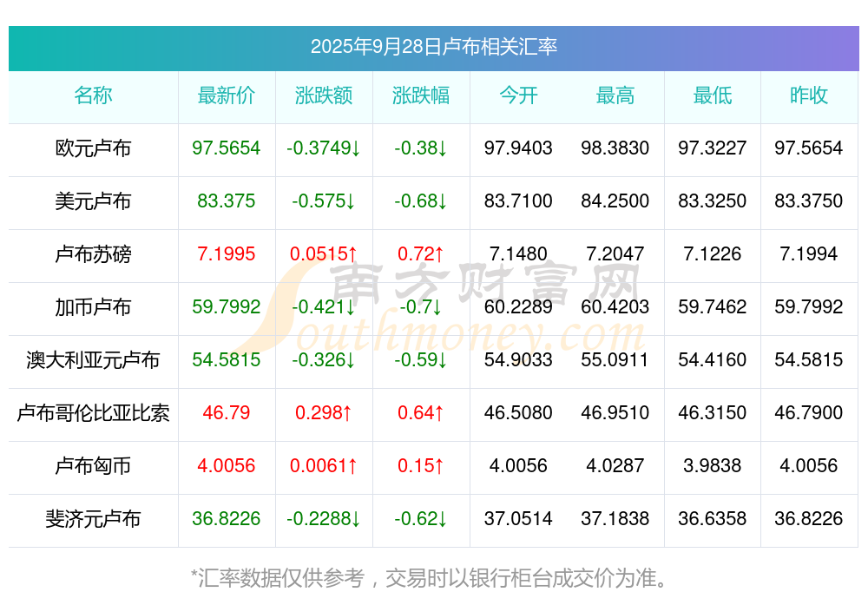This screenshot has width=868, height=605.
Task: Select latest price 7.1995
Action: click(x=227, y=254)
